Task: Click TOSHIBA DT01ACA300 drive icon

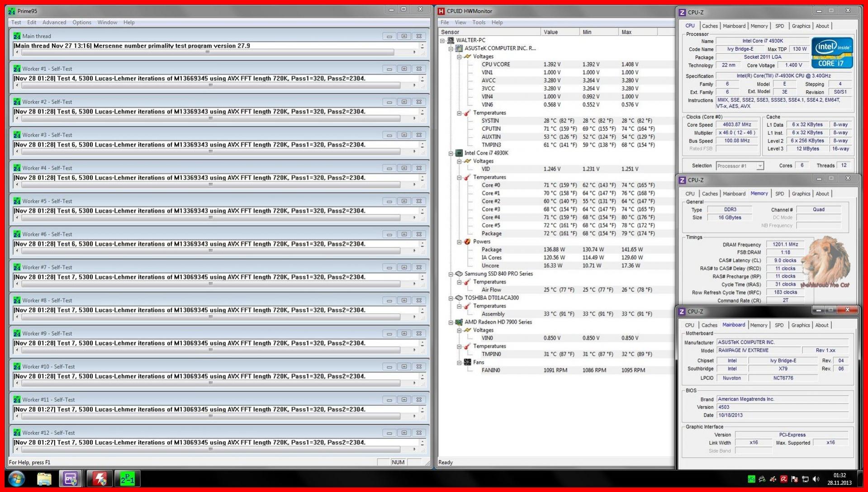Action: tap(459, 298)
